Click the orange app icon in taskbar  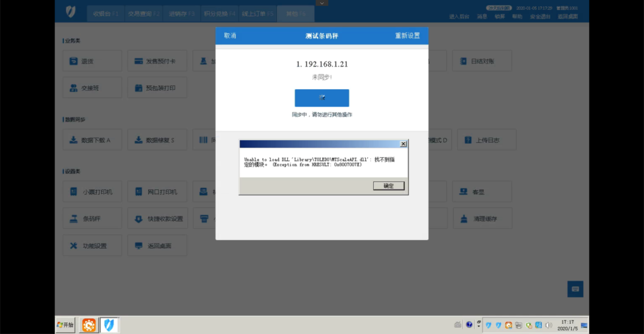[89, 325]
